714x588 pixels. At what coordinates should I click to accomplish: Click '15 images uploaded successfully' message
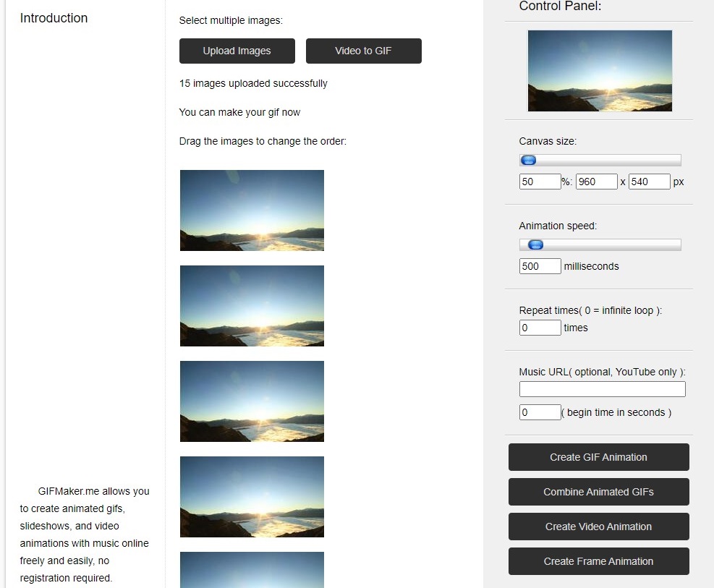[x=253, y=84]
